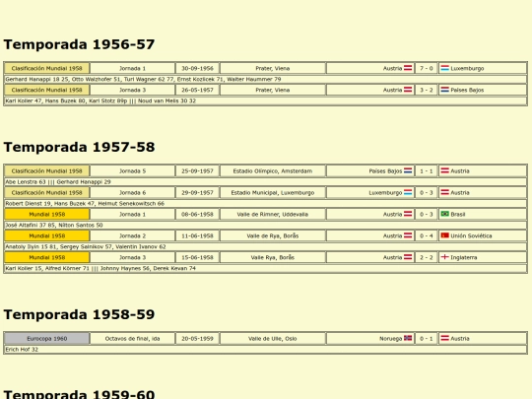Click the '11-06-1958' date cell
Viewport: 532px width, 399px height.
coord(197,235)
